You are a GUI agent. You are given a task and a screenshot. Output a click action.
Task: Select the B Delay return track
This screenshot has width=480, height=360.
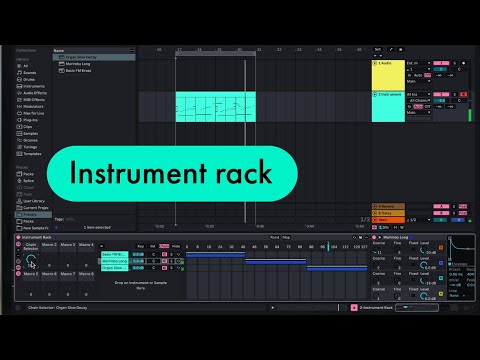coord(388,213)
